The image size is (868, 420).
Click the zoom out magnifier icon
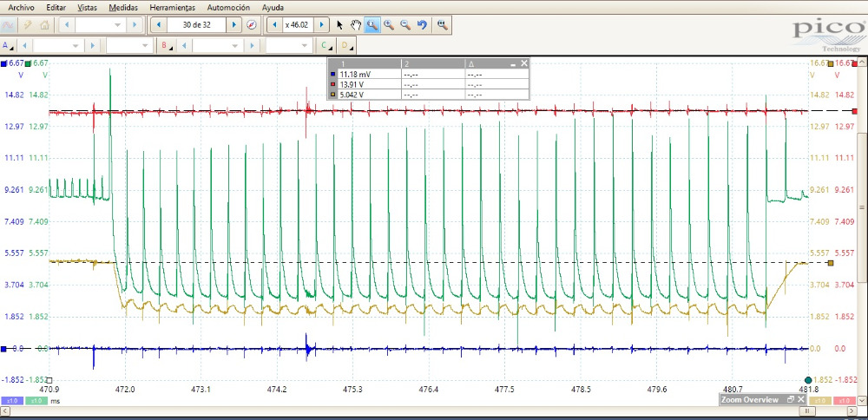(405, 25)
